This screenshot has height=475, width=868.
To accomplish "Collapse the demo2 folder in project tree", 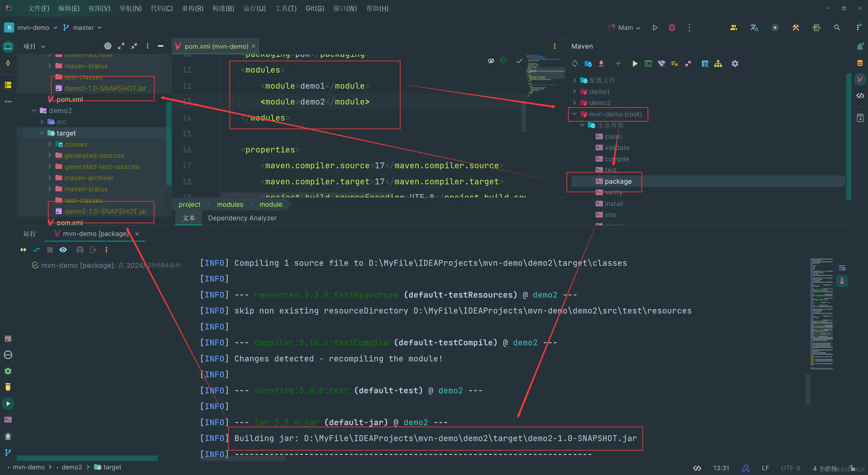I will pyautogui.click(x=34, y=111).
